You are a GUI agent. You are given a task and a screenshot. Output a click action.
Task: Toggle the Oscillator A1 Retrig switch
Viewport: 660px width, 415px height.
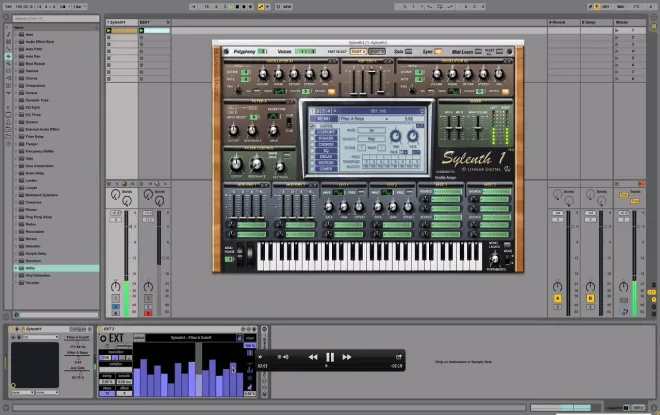[x=332, y=91]
